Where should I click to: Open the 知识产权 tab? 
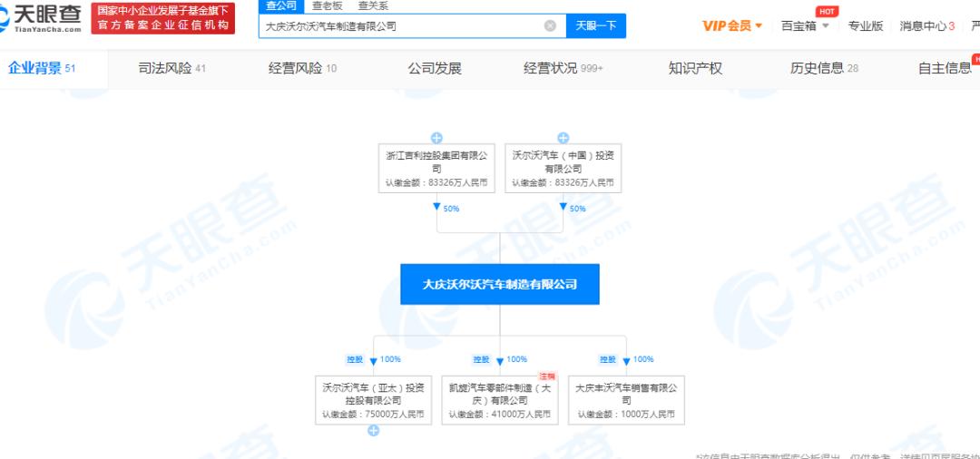click(695, 69)
